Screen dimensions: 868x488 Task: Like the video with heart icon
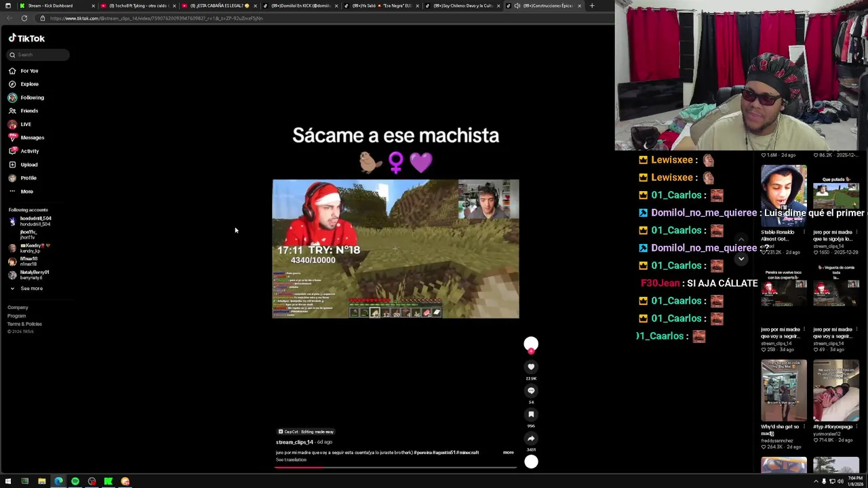point(531,367)
